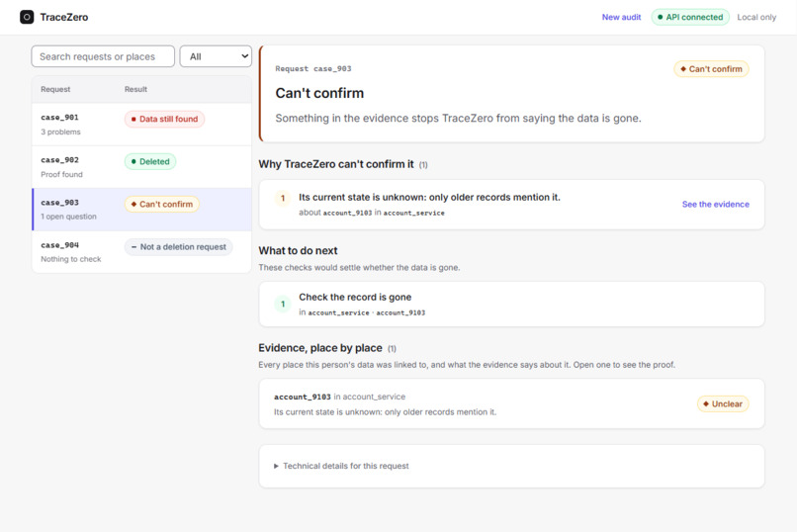This screenshot has height=532, width=797.
Task: Click the 'Request case_903' label
Action: tap(313, 68)
